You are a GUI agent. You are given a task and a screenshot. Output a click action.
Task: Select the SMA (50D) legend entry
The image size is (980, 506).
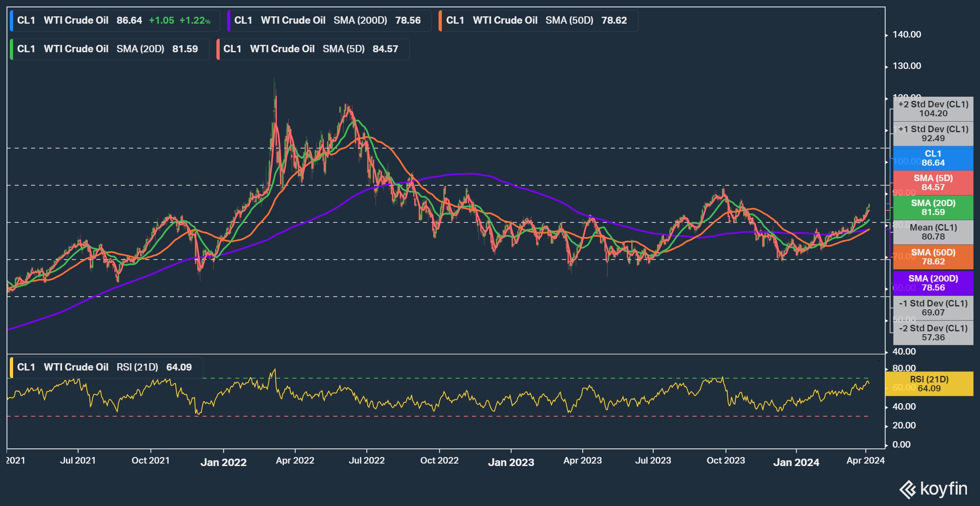[x=538, y=21]
